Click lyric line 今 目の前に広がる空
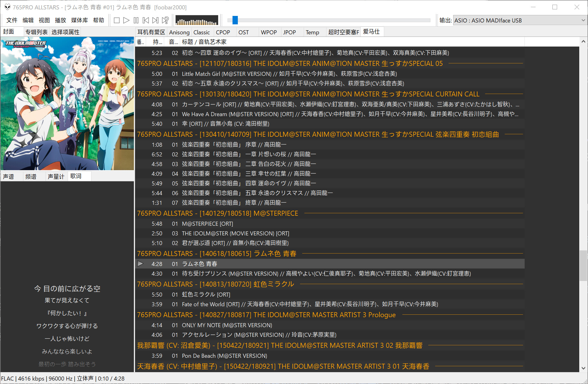The image size is (588, 384). click(67, 288)
